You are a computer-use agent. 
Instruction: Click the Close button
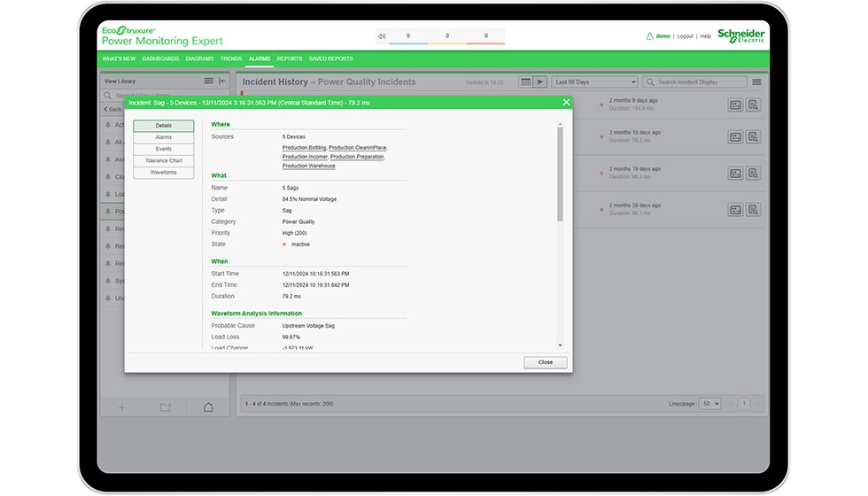tap(545, 362)
